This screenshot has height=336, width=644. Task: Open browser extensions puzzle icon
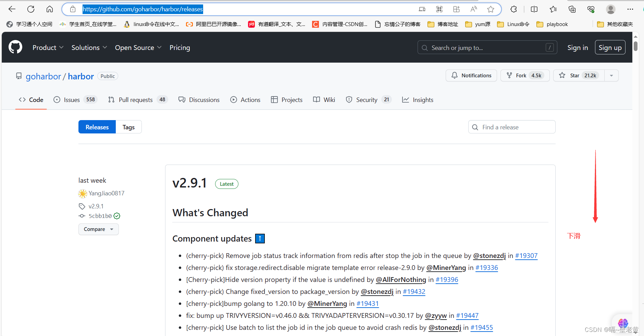click(x=513, y=9)
